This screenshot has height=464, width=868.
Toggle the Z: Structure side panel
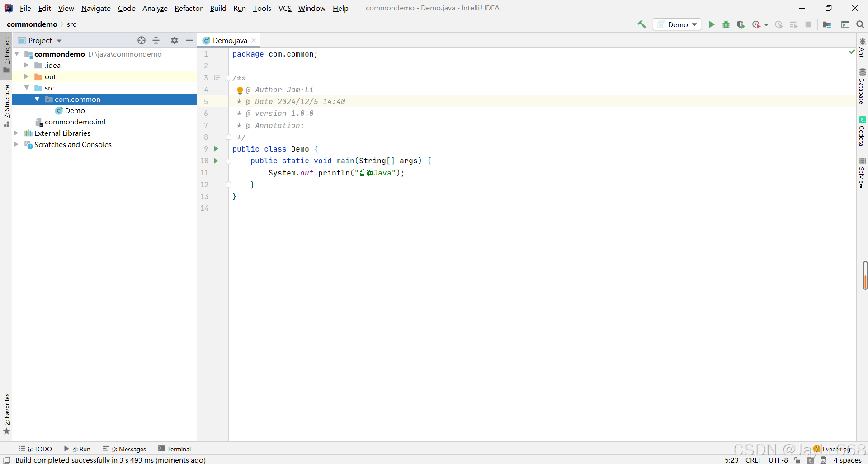(6, 105)
